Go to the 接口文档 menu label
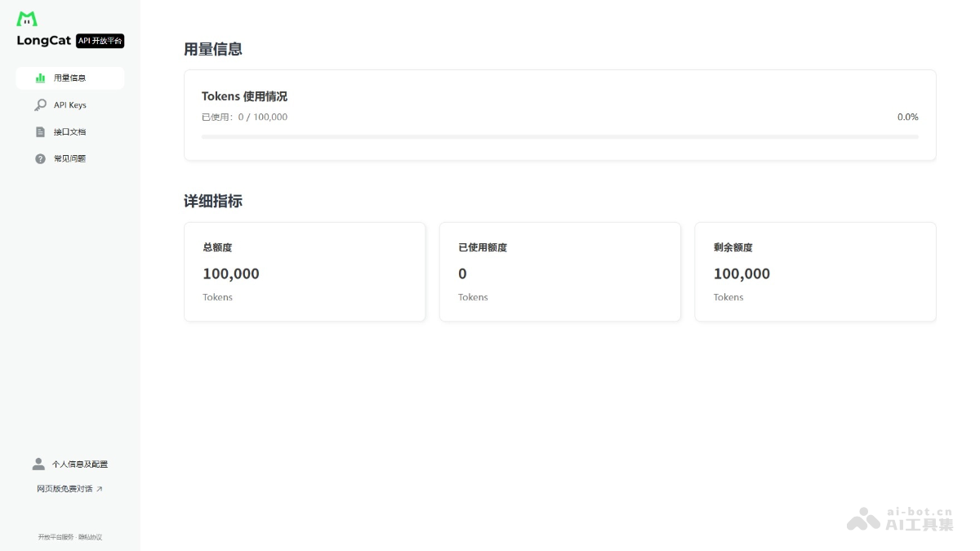The image size is (980, 551). (x=70, y=132)
